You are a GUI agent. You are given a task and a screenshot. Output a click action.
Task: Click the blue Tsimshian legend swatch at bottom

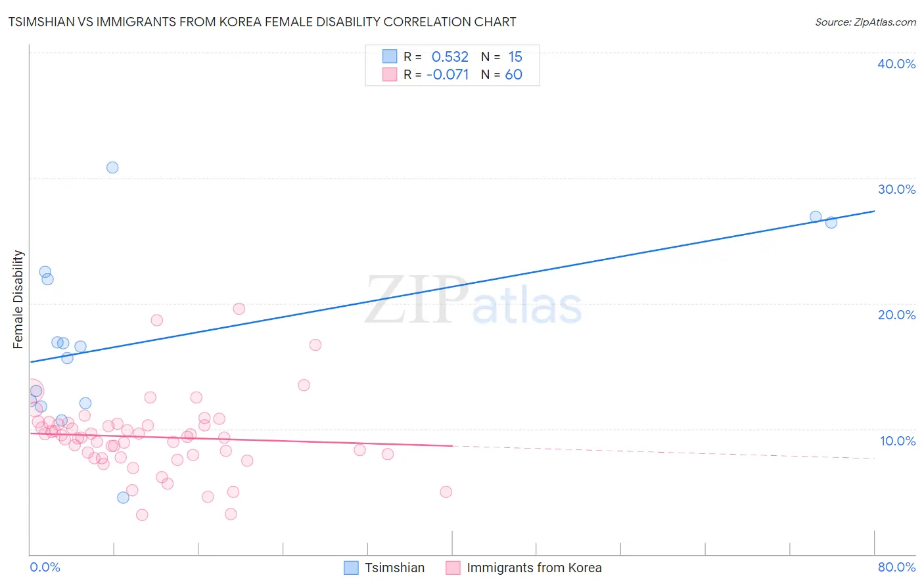352,568
